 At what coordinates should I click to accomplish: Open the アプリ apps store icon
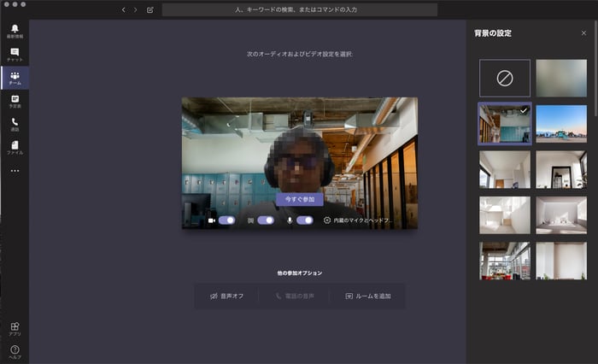click(x=15, y=328)
